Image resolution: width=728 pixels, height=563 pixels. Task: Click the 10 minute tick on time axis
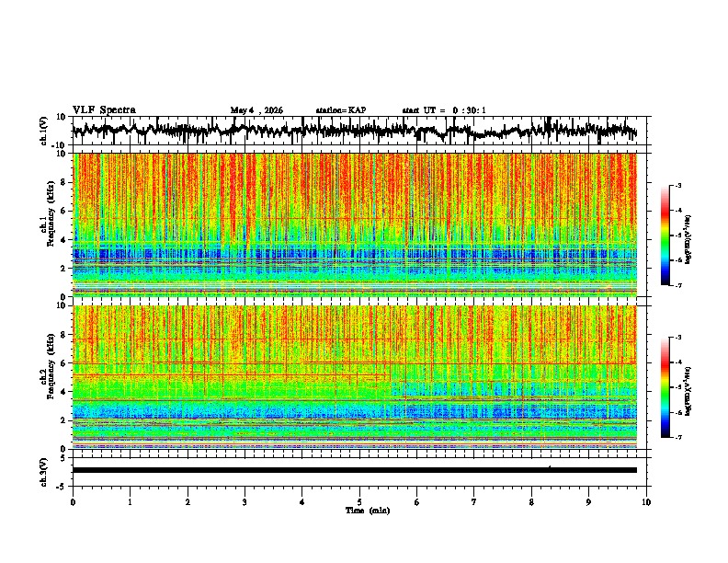[x=646, y=502]
